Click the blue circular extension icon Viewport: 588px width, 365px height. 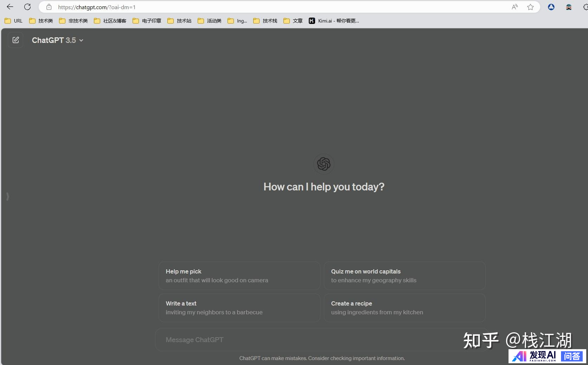[551, 7]
